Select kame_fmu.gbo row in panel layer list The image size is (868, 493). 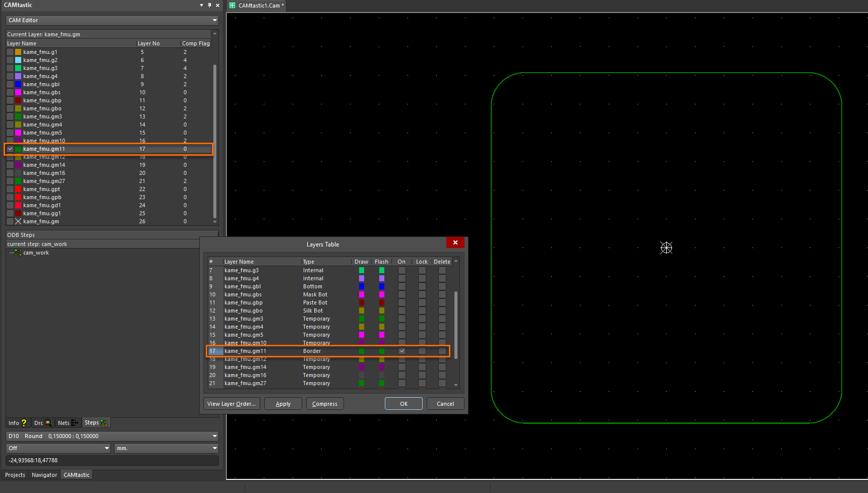click(109, 108)
